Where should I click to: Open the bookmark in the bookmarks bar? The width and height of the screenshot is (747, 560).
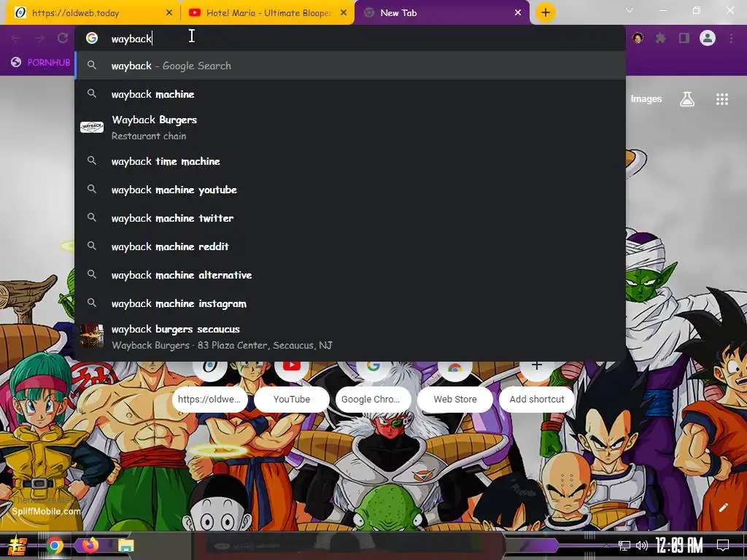point(41,63)
